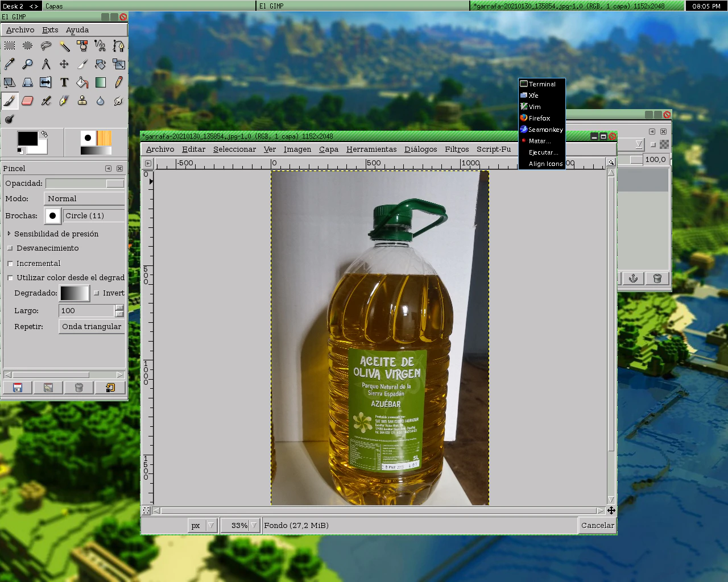The width and height of the screenshot is (728, 582).
Task: Check Utilizar color desde el degradado
Action: tap(10, 278)
